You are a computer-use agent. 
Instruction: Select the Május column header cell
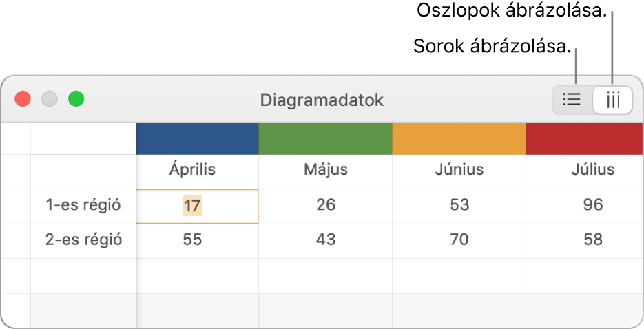(326, 169)
